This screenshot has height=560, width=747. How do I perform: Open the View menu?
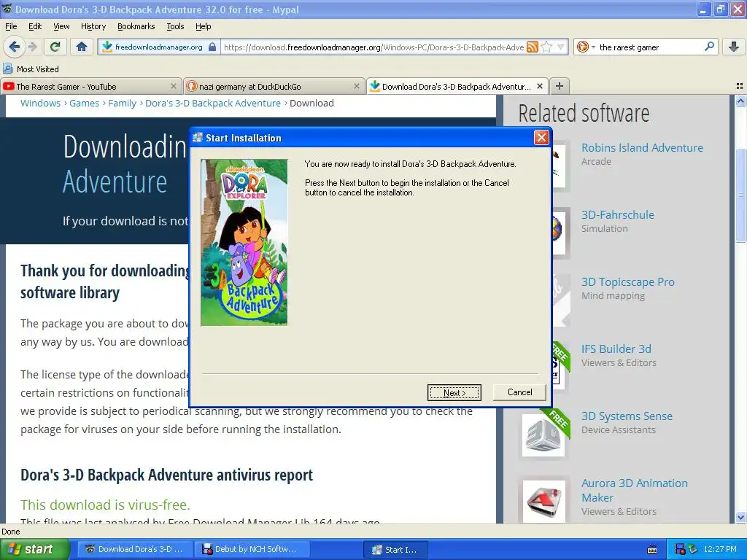tap(61, 26)
